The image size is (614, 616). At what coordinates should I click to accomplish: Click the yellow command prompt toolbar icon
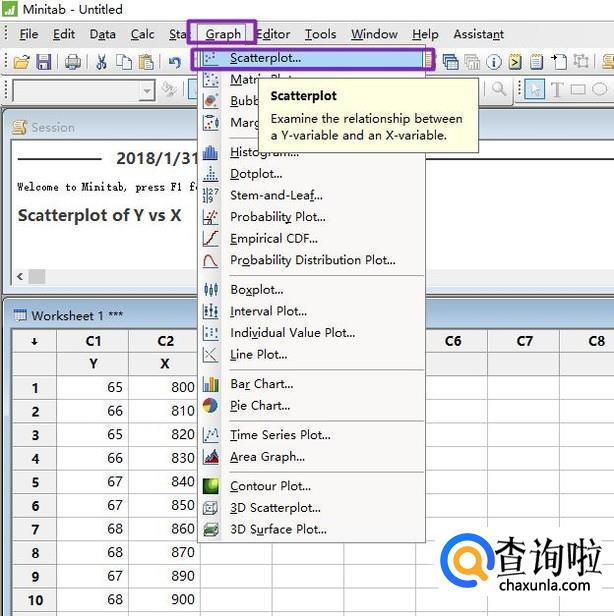(x=515, y=62)
